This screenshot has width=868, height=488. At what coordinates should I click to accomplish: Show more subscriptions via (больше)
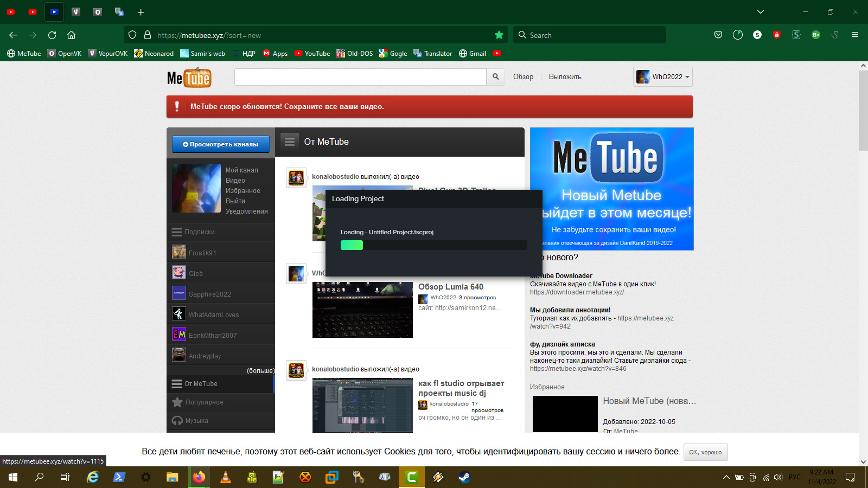[x=260, y=371]
